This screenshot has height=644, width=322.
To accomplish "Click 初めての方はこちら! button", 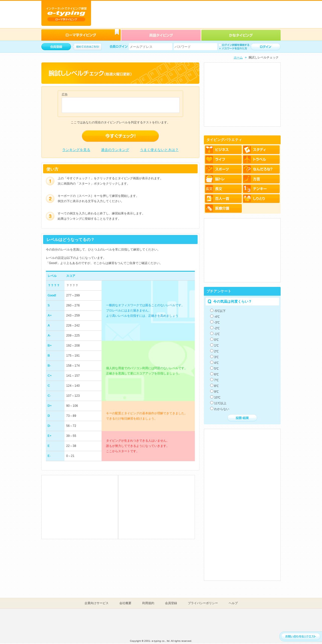I will (x=88, y=47).
